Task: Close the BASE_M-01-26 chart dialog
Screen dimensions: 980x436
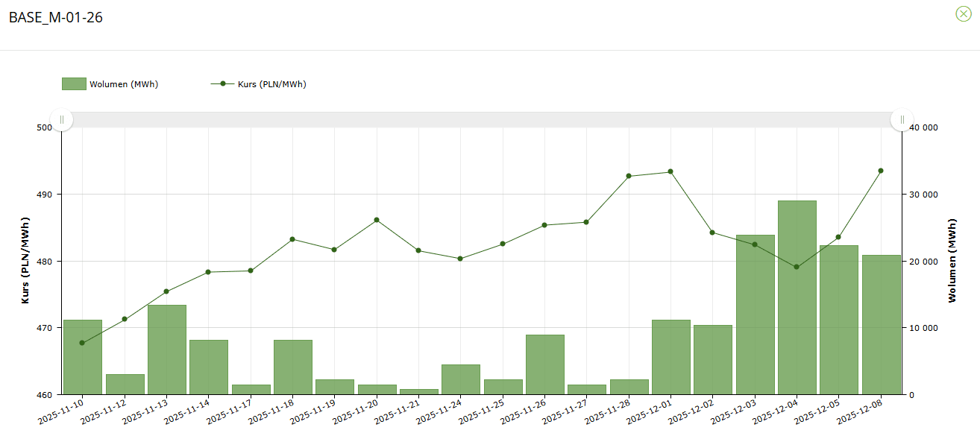Action: point(964,13)
